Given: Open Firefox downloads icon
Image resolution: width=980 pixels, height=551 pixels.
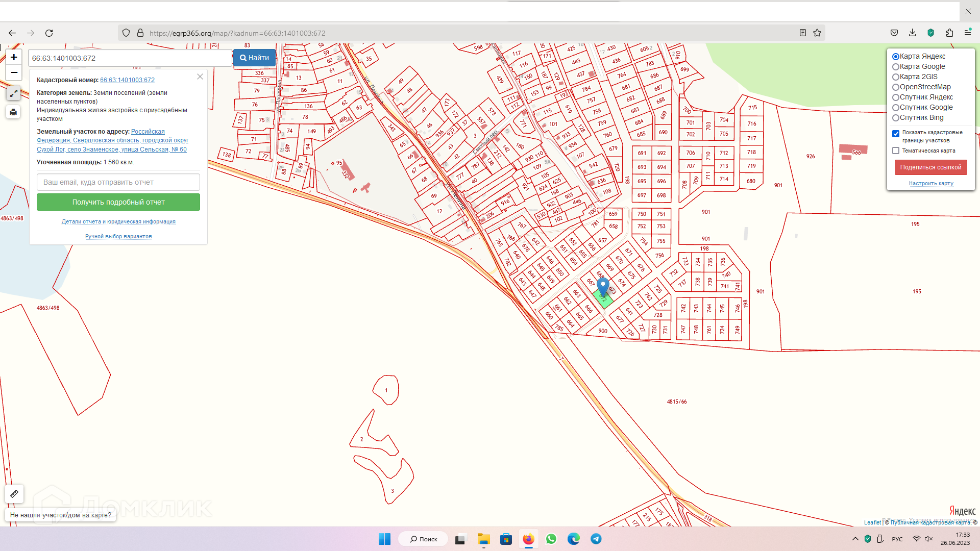Looking at the screenshot, I should (x=912, y=33).
